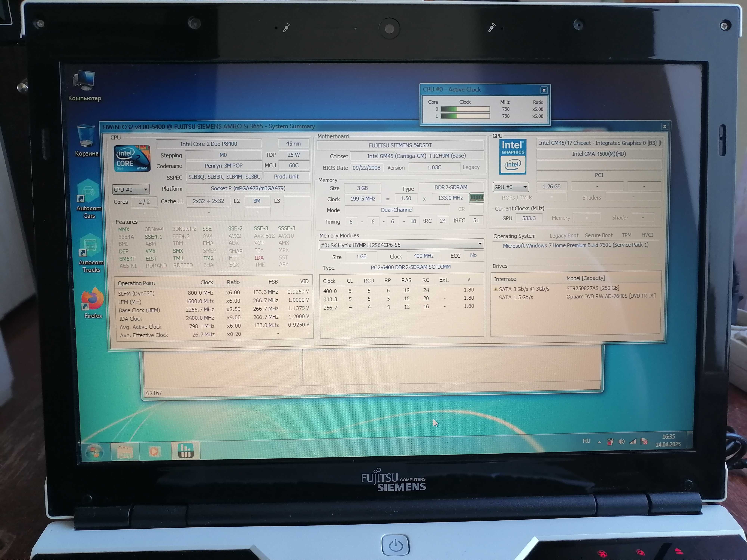Viewport: 747px width, 560px height.
Task: Click the HWiNFO sensor tray icon
Action: [610, 442]
